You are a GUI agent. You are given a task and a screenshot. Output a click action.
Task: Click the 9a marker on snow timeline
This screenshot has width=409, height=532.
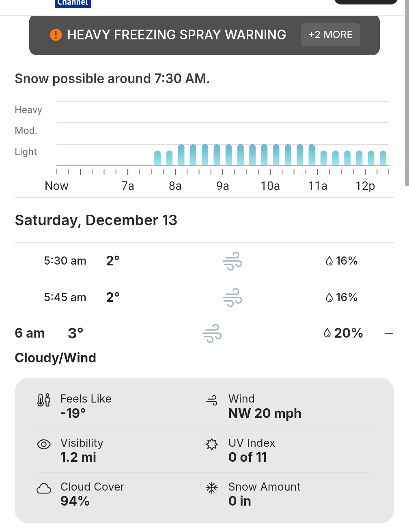point(223,186)
